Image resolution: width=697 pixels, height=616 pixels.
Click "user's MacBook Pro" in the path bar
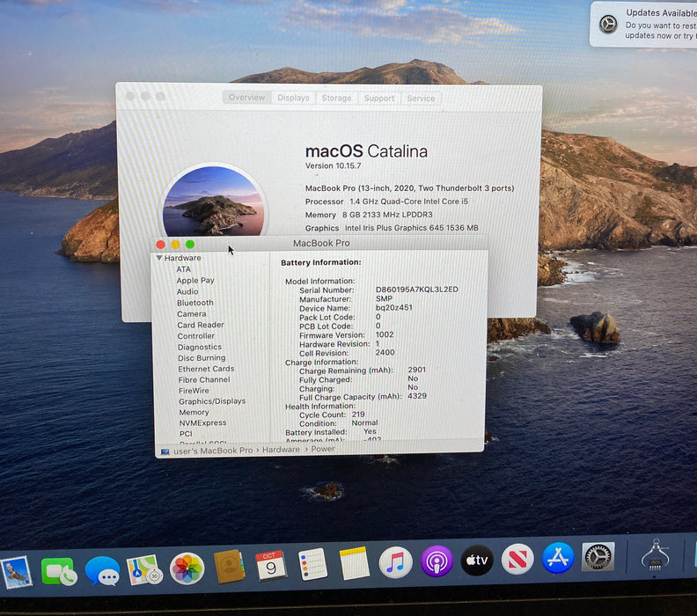pyautogui.click(x=213, y=451)
